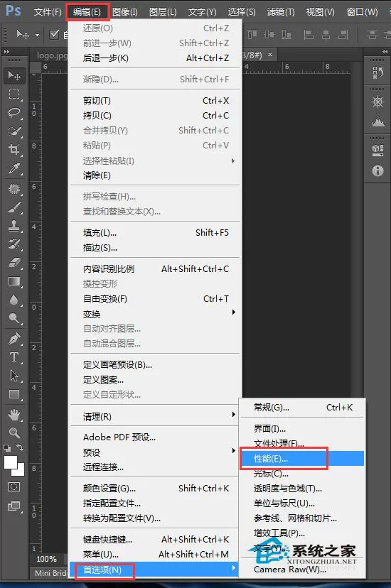Screen dimensions: 391x588
Task: Select the Brush tool
Action: 14,207
